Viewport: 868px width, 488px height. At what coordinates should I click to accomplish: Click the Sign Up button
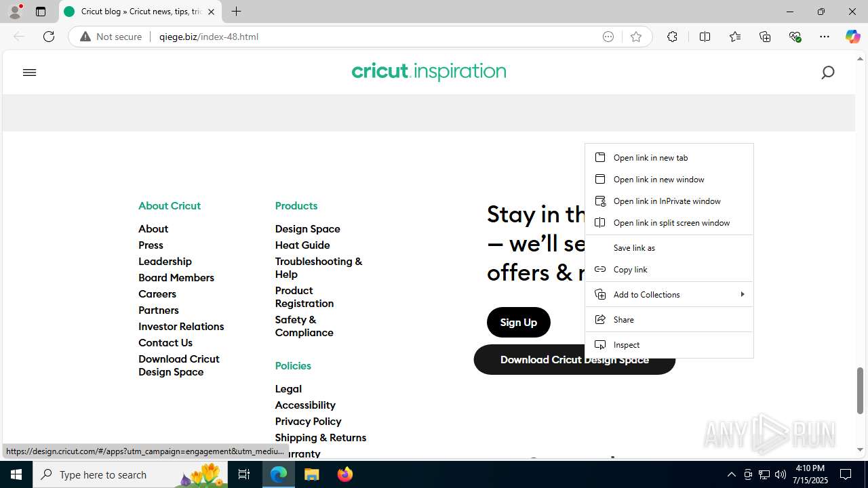click(x=519, y=322)
